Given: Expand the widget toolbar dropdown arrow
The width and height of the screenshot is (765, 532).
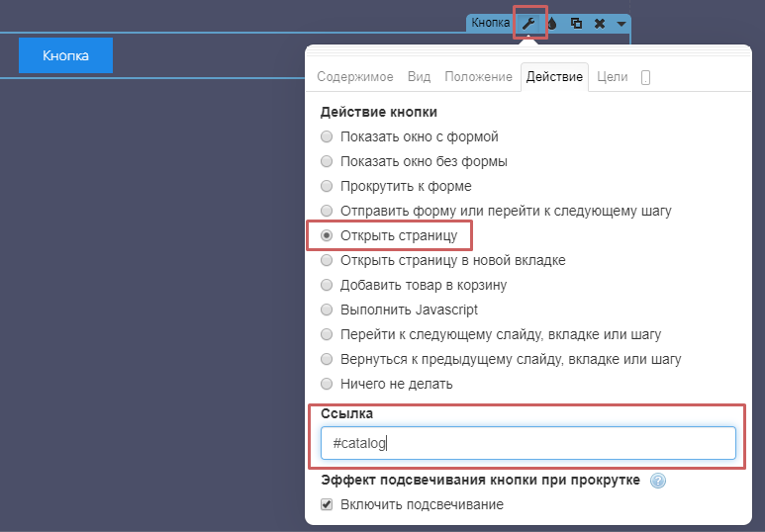Looking at the screenshot, I should (621, 23).
